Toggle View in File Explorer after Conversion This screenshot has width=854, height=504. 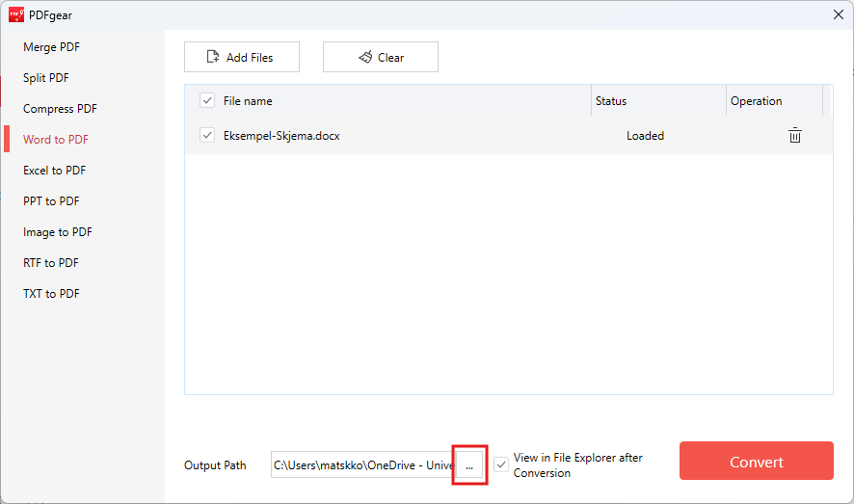click(x=501, y=464)
